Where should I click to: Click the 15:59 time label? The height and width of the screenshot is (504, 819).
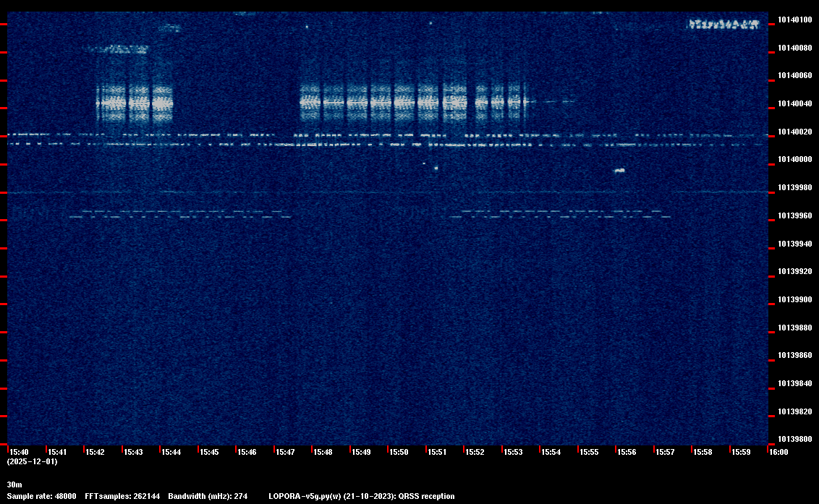pos(741,452)
